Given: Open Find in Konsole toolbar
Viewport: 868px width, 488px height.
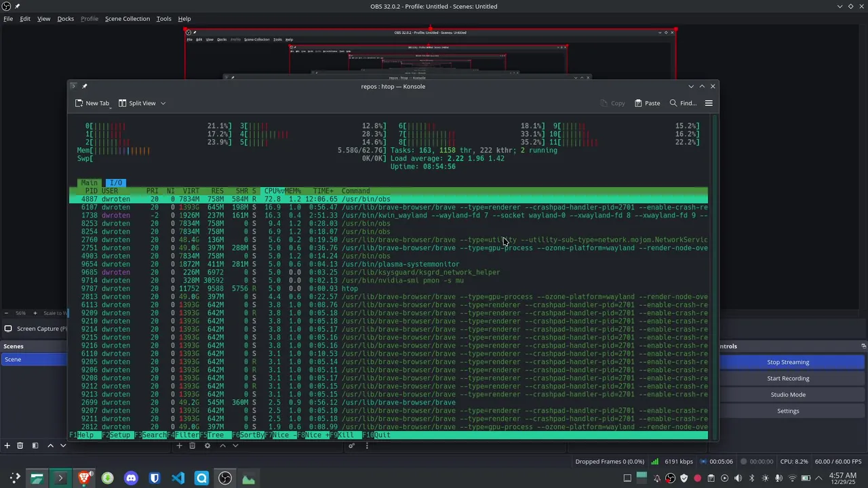Looking at the screenshot, I should coord(683,103).
